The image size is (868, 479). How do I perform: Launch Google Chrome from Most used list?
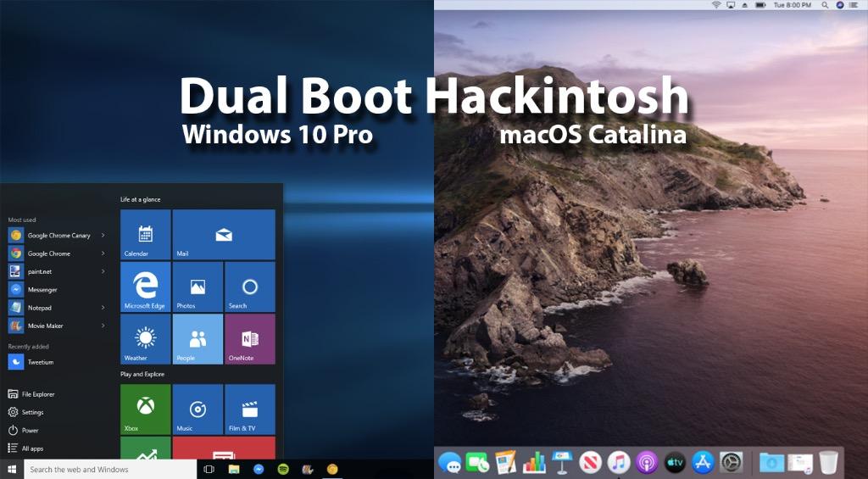(40, 253)
